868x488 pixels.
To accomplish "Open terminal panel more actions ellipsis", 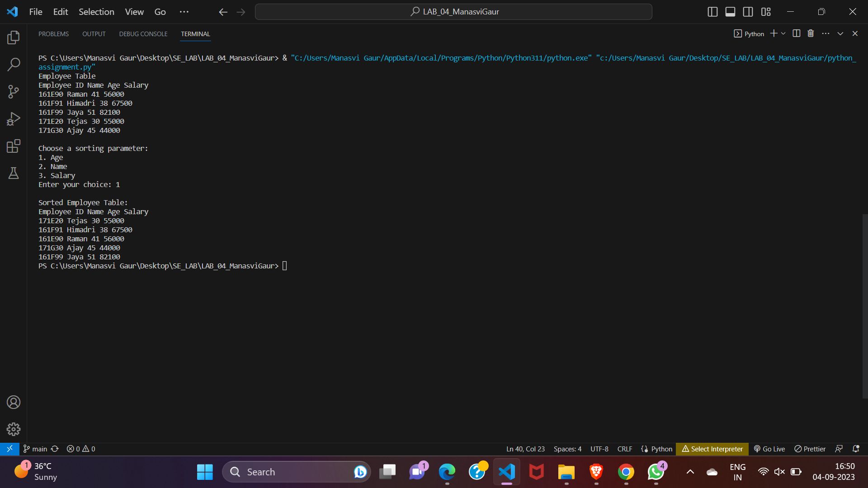I will pyautogui.click(x=826, y=33).
